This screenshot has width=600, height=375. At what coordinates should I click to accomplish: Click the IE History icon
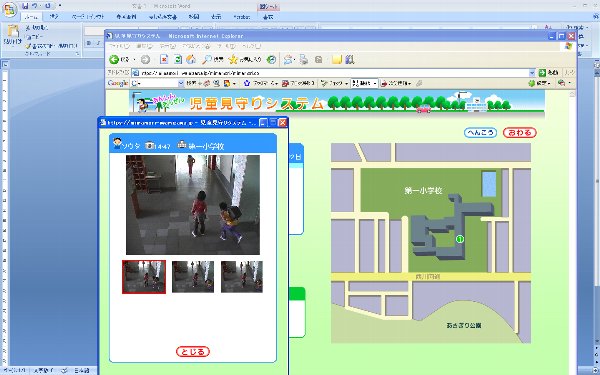(x=271, y=59)
